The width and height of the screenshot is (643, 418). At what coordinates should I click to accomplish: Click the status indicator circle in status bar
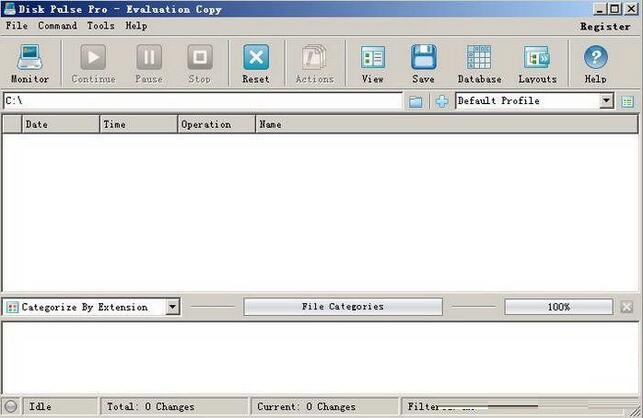pos(11,407)
